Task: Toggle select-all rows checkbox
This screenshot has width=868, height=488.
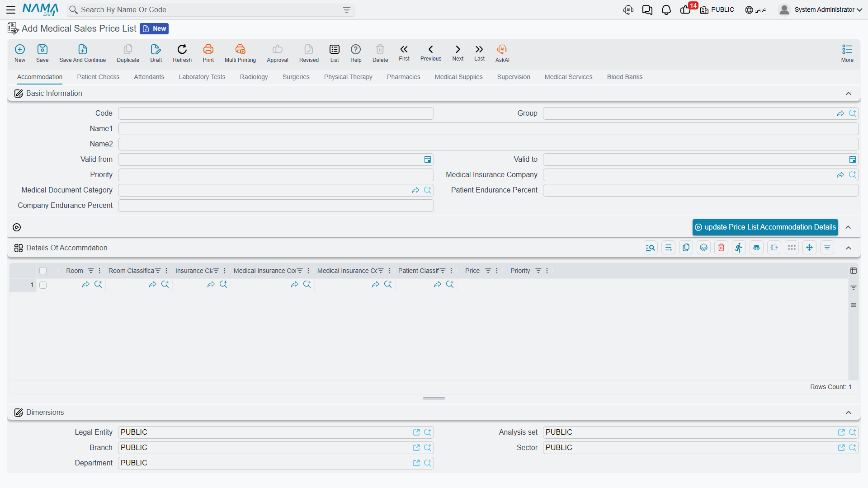Action: pos(43,271)
